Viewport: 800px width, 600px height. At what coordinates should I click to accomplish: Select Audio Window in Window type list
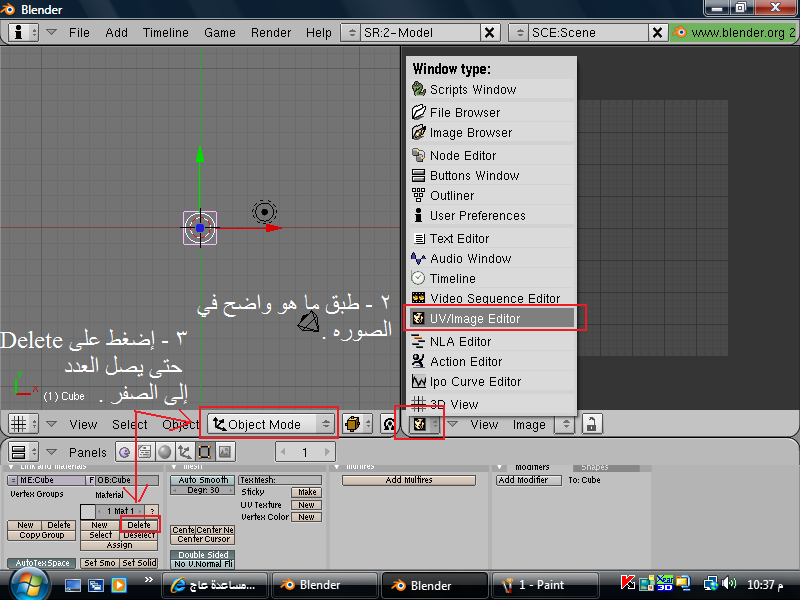point(492,259)
